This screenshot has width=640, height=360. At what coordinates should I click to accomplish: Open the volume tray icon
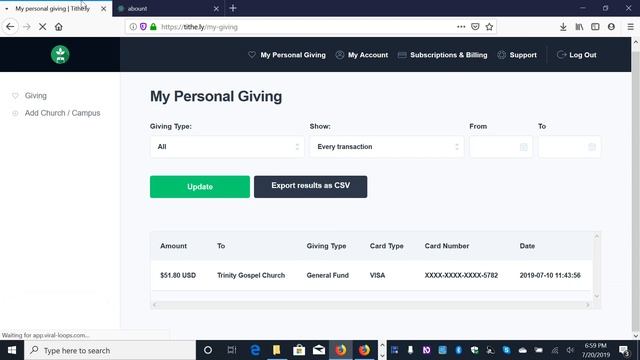click(570, 350)
